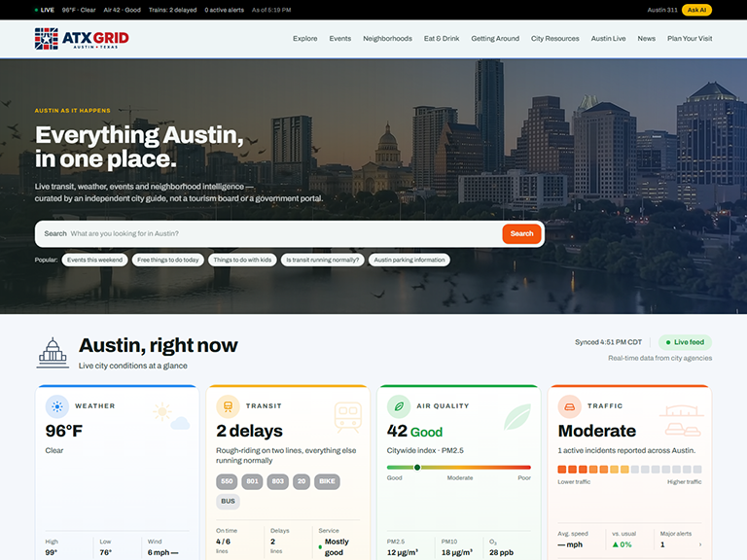Click the As of 5:19 PM timestamp
Image resolution: width=747 pixels, height=560 pixels.
[x=271, y=10]
